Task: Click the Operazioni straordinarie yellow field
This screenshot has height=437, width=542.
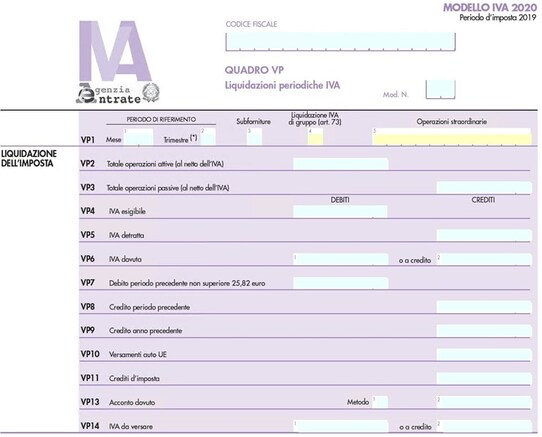Action: click(452, 137)
